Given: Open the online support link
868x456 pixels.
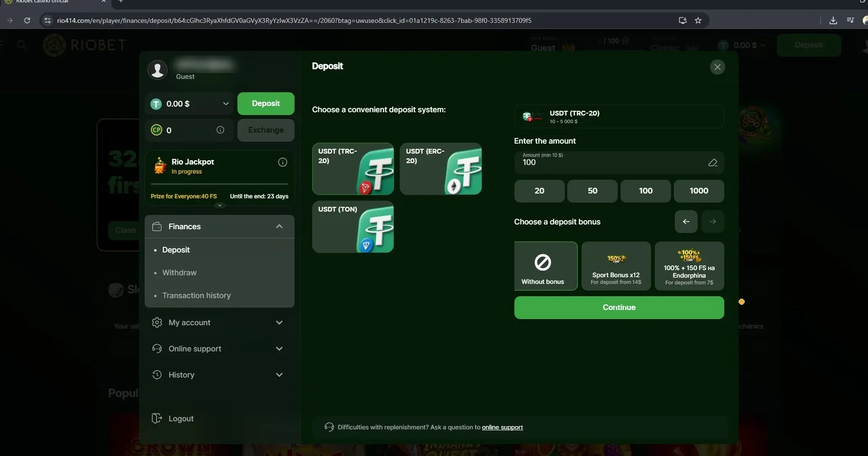Looking at the screenshot, I should pos(502,427).
